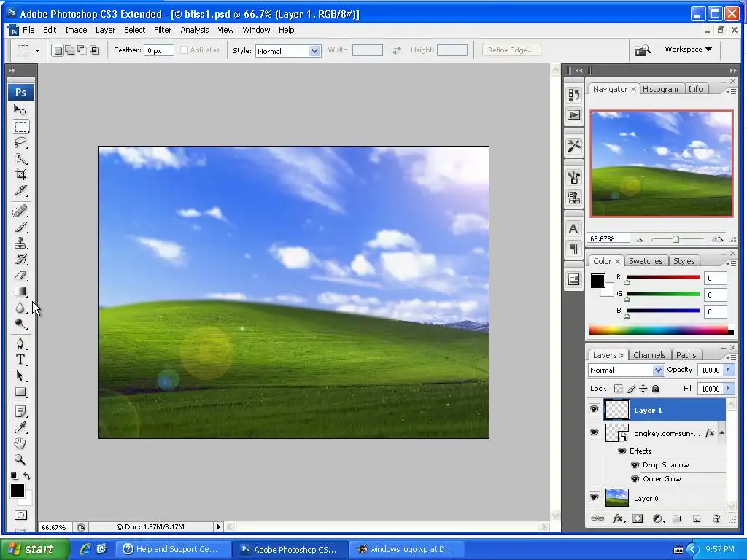This screenshot has height=560, width=747.
Task: Open the Analysis menu
Action: click(194, 30)
